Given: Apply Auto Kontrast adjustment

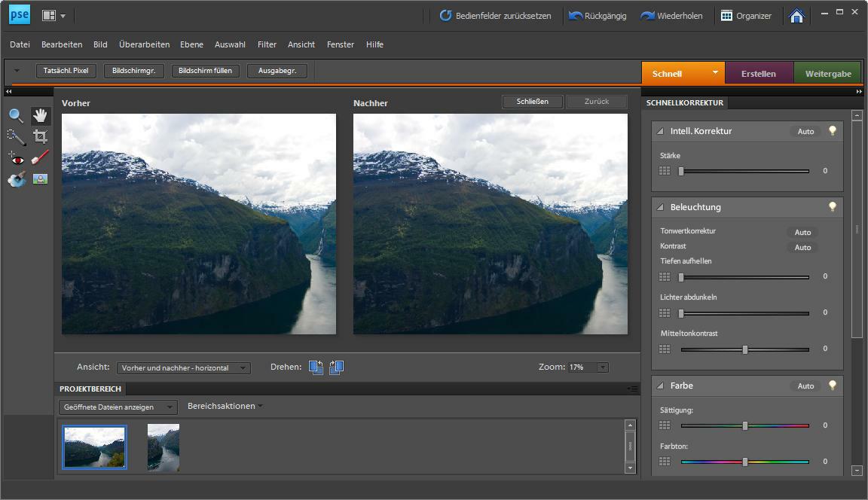Looking at the screenshot, I should pyautogui.click(x=802, y=247).
